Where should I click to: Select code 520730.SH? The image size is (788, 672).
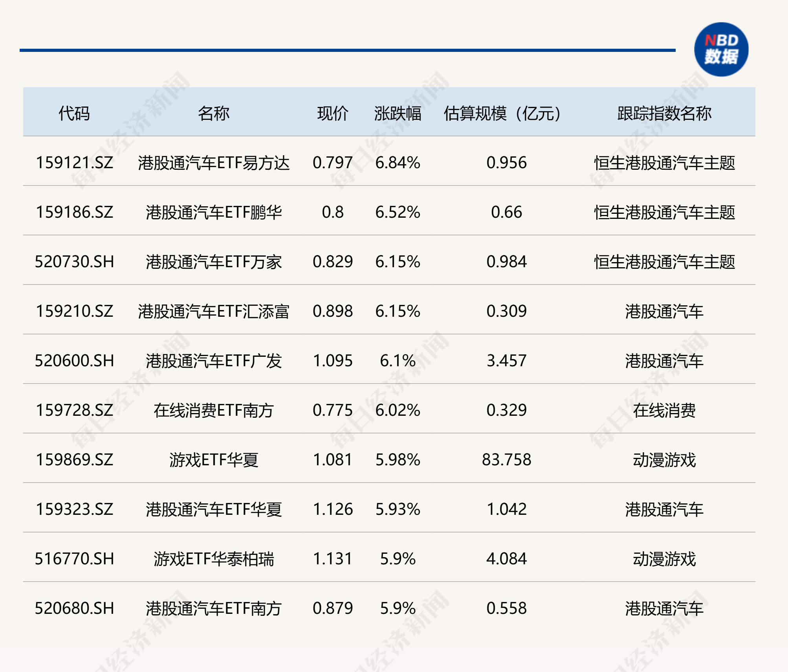pos(74,262)
